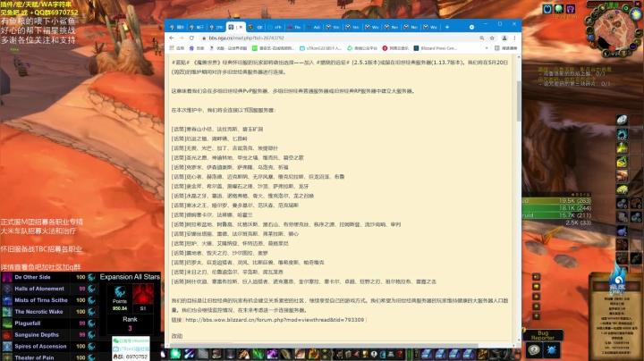
Task: Open the reading list button
Action: coord(506,48)
